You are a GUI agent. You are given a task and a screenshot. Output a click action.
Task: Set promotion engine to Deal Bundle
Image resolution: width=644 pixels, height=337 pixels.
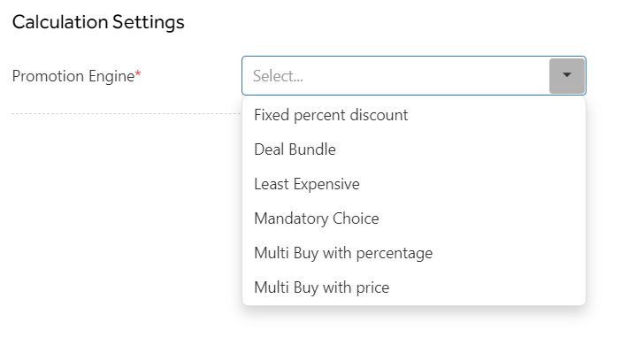[x=414, y=149]
